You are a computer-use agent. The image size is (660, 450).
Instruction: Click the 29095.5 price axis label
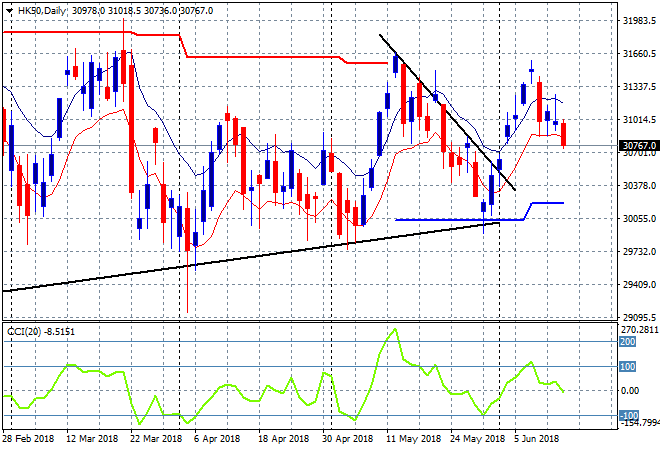639,317
